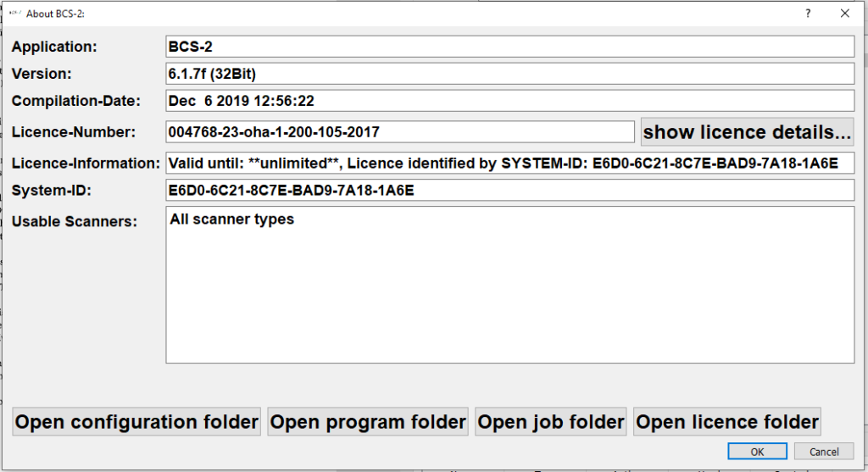Open program folder

click(368, 422)
